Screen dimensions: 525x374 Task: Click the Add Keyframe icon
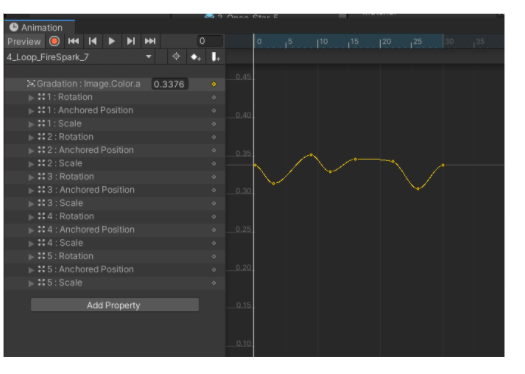pos(196,57)
